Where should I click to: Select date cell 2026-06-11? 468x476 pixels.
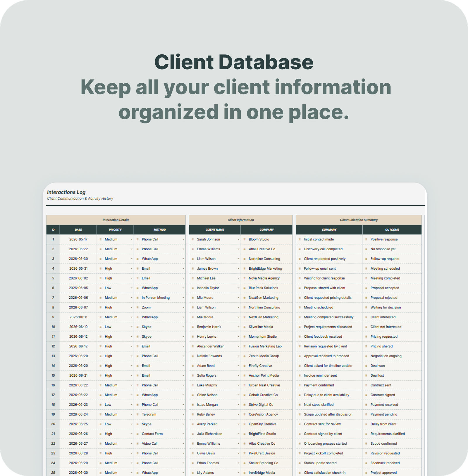pyautogui.click(x=78, y=317)
